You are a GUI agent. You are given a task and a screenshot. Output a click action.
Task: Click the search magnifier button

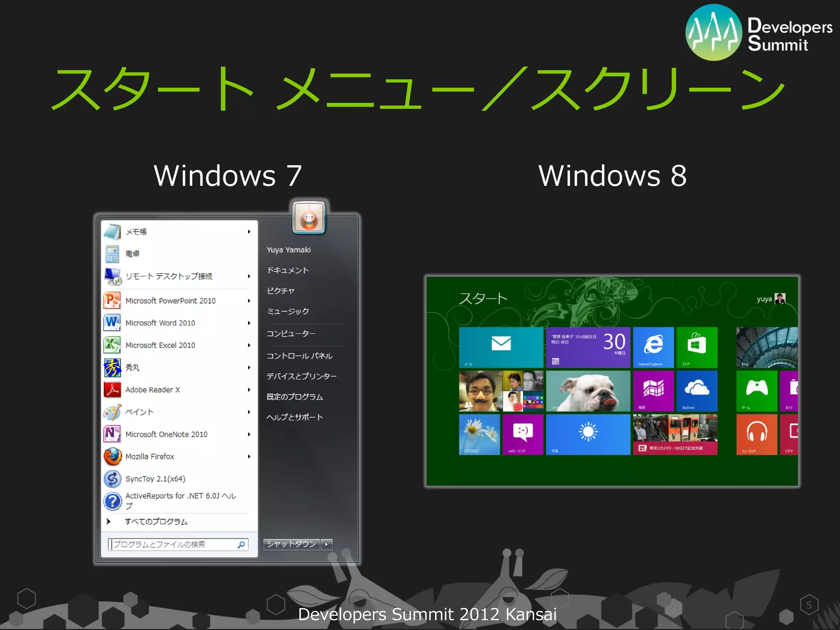click(x=241, y=545)
